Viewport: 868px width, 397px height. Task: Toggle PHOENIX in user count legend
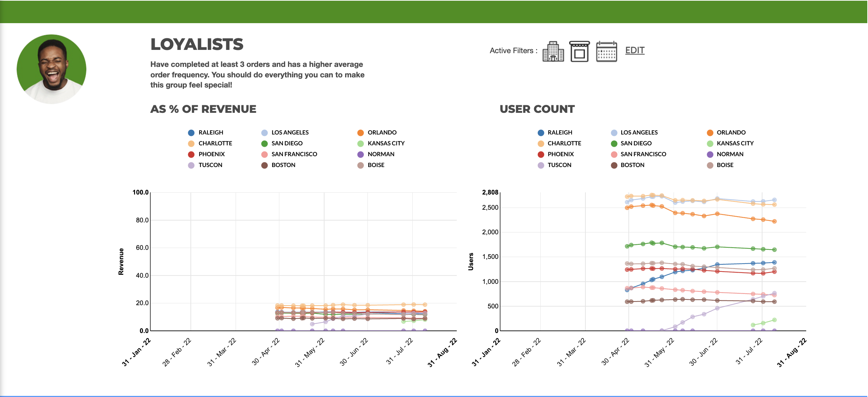point(560,154)
